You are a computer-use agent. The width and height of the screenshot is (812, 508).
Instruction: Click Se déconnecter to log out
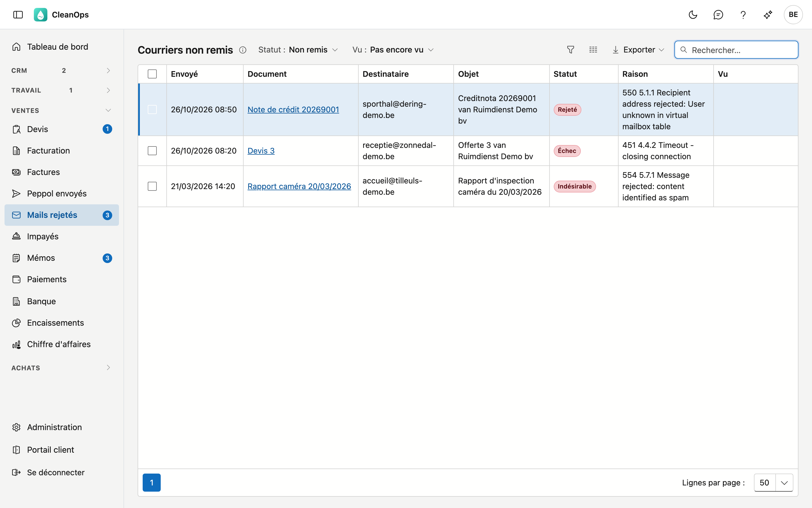(x=62, y=472)
